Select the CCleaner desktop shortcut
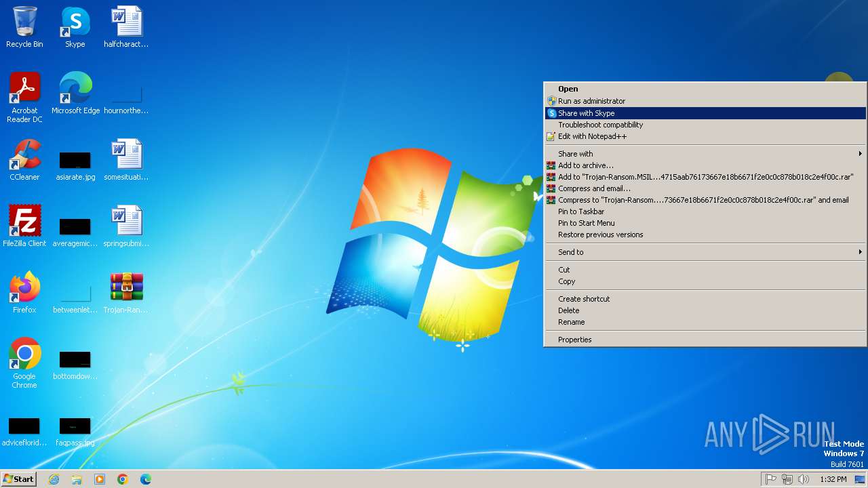Image resolution: width=868 pixels, height=488 pixels. 24,160
